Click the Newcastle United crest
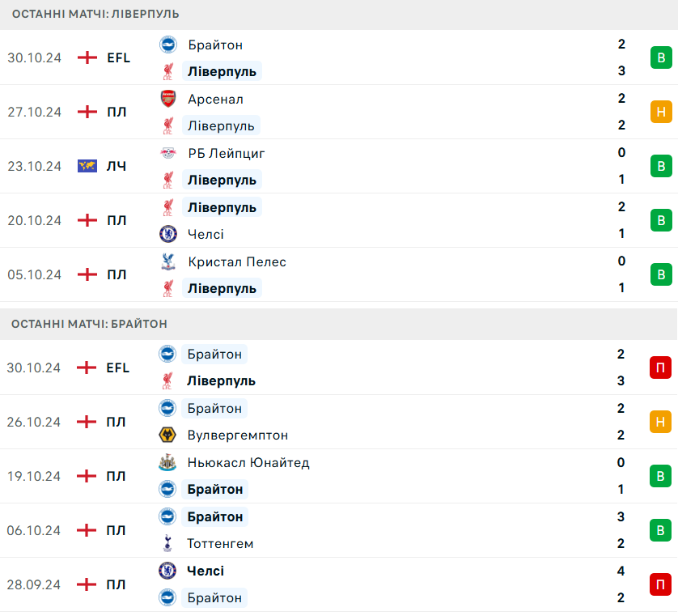The height and width of the screenshot is (616, 678). point(167,463)
